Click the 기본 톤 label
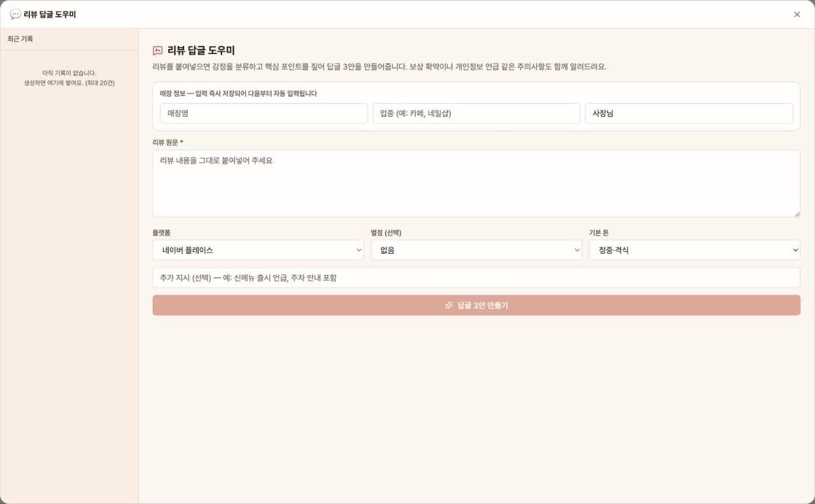This screenshot has height=504, width=815. 599,233
